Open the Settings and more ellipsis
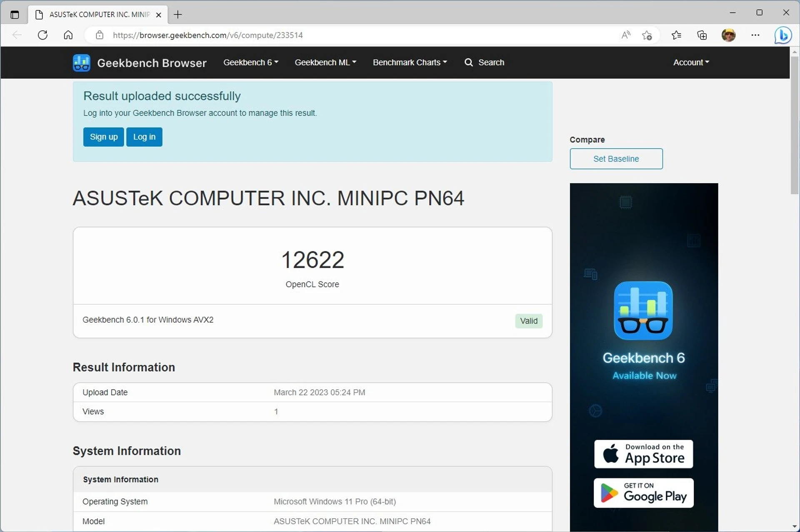Screen dimensions: 800x532 [x=755, y=35]
